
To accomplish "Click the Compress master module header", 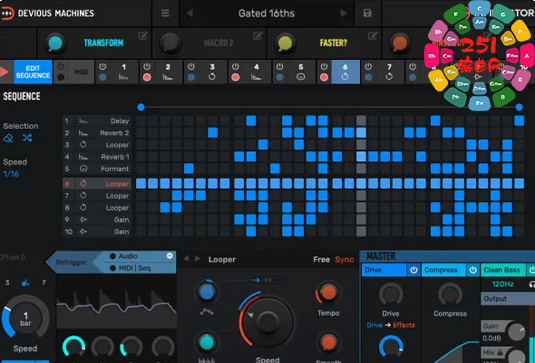I will click(x=444, y=270).
